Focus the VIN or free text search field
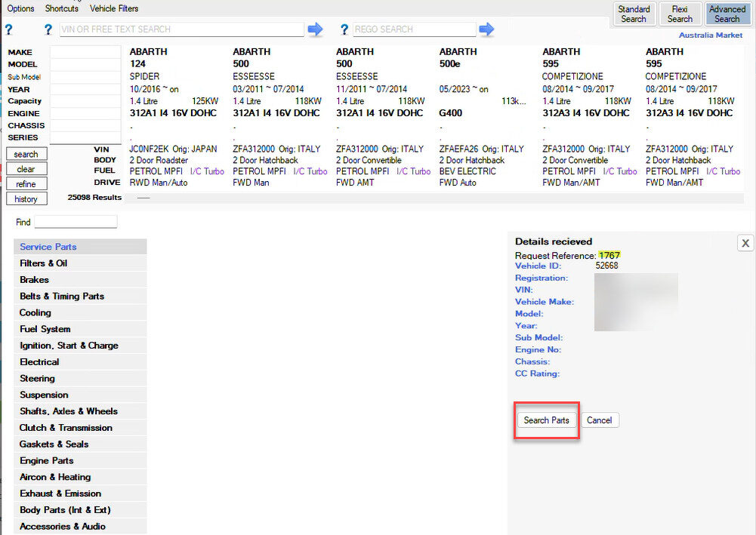This screenshot has width=756, height=535. 182,29
